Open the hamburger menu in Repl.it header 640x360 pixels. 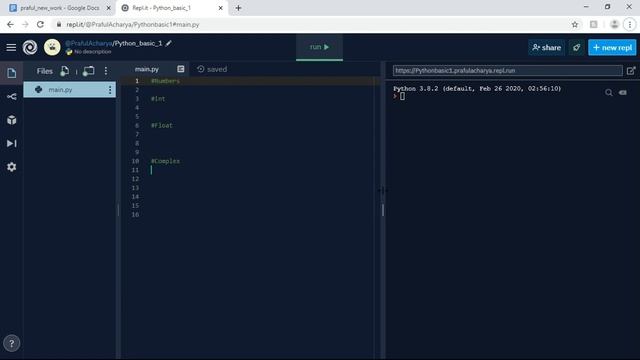click(11, 48)
